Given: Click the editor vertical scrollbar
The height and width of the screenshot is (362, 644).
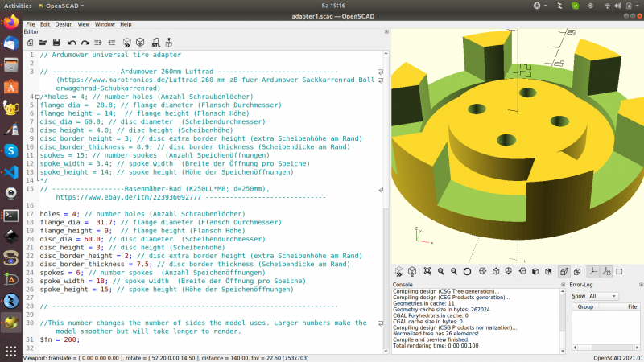Looking at the screenshot, I should click(x=386, y=202).
